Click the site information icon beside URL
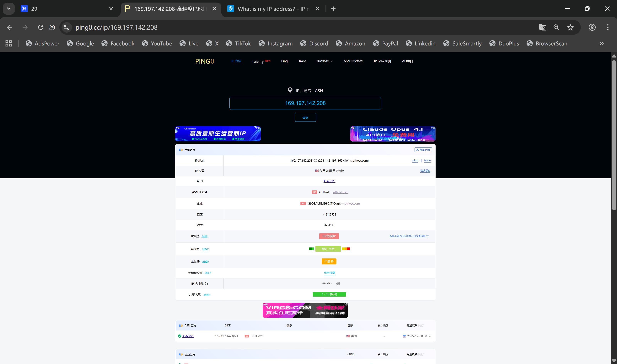The height and width of the screenshot is (364, 617). tap(67, 27)
